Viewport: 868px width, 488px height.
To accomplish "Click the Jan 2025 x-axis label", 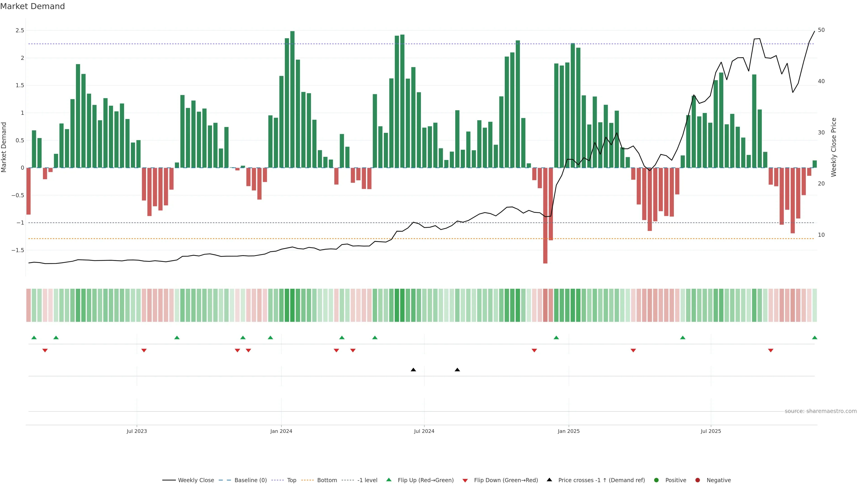I will pyautogui.click(x=568, y=431).
